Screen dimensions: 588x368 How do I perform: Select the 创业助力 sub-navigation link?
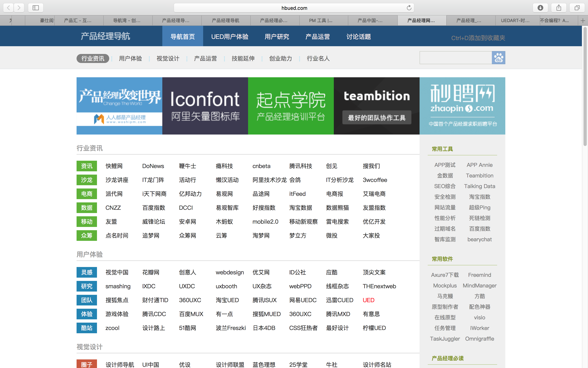[280, 58]
